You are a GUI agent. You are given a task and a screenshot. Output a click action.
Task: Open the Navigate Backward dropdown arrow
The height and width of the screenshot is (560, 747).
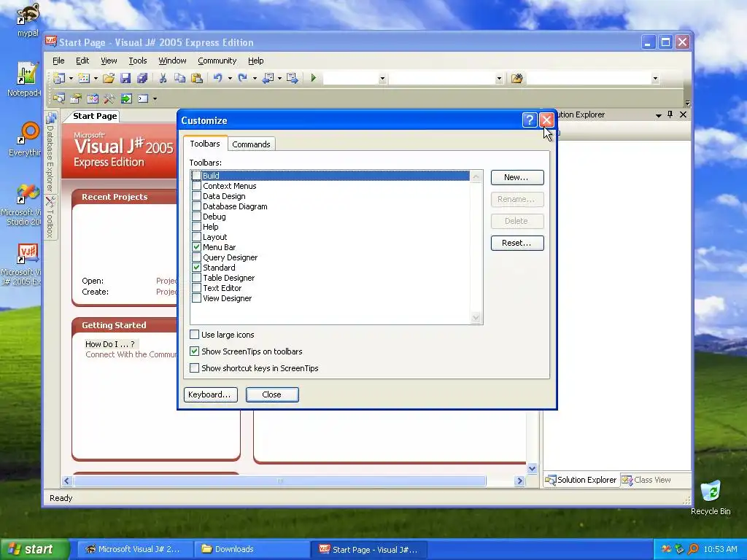coord(279,78)
